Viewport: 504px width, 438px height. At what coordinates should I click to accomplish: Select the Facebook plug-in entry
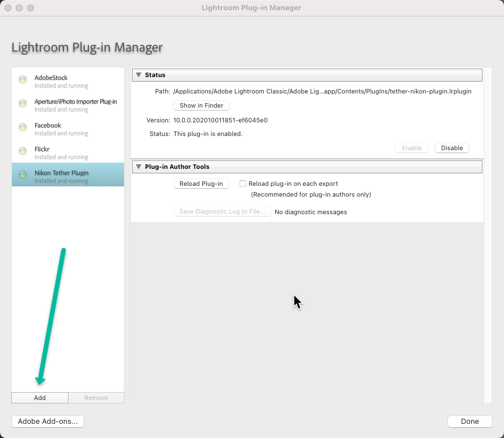pyautogui.click(x=68, y=129)
